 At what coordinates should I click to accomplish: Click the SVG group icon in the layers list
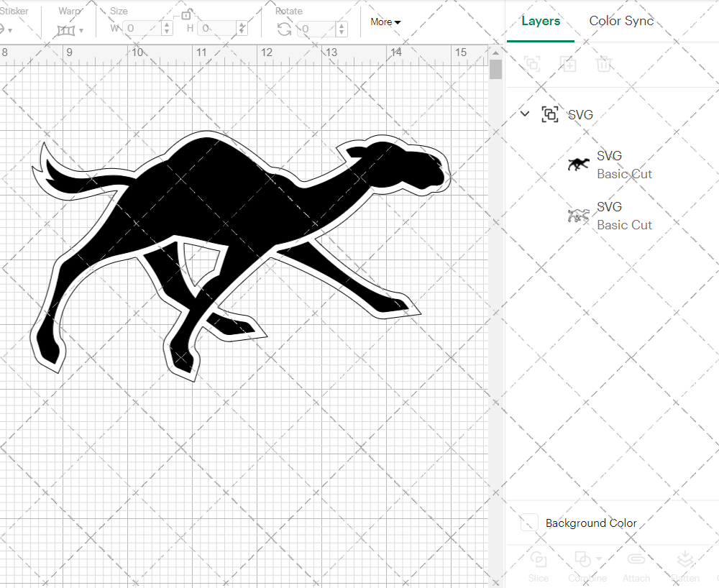[x=550, y=114]
